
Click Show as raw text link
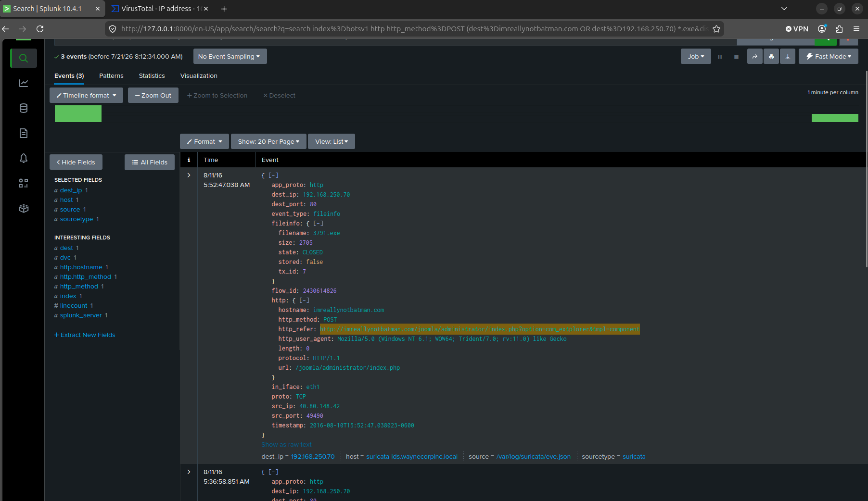click(286, 445)
